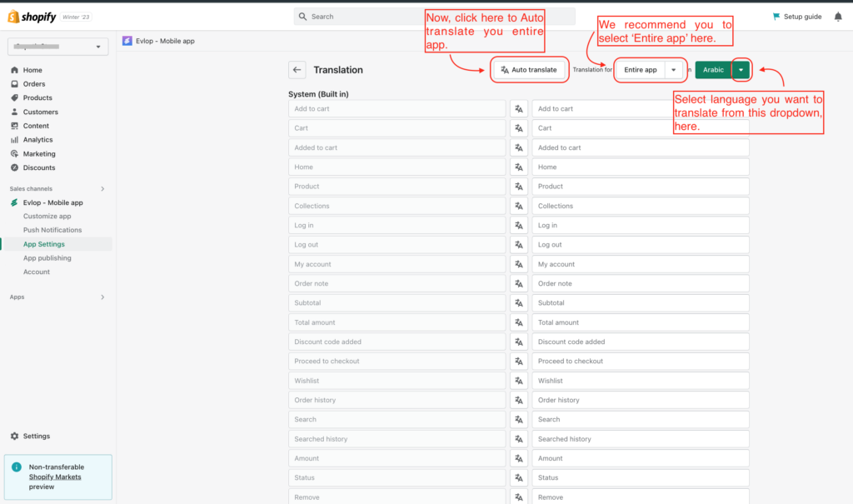Click translate icon for Added to cart row

[519, 147]
